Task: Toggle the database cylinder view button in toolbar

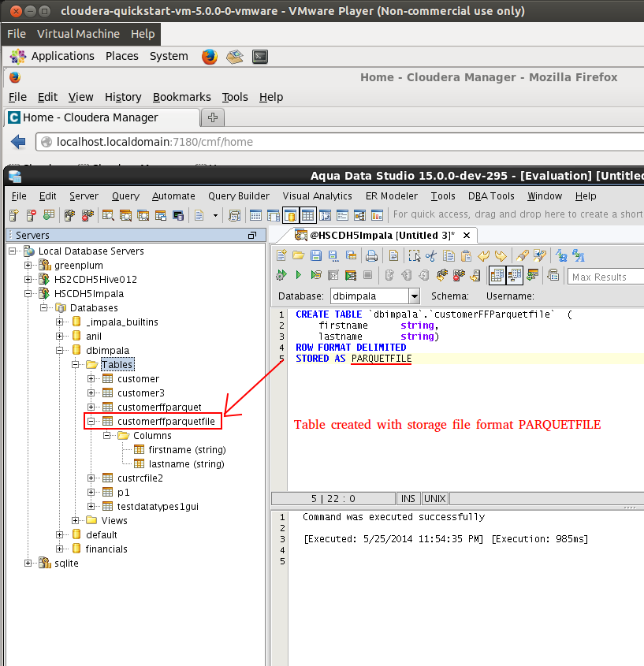Action: coord(291,215)
